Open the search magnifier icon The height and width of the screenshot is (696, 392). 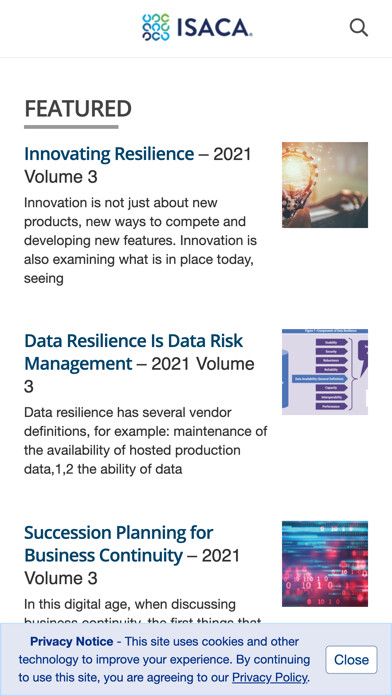[x=359, y=28]
